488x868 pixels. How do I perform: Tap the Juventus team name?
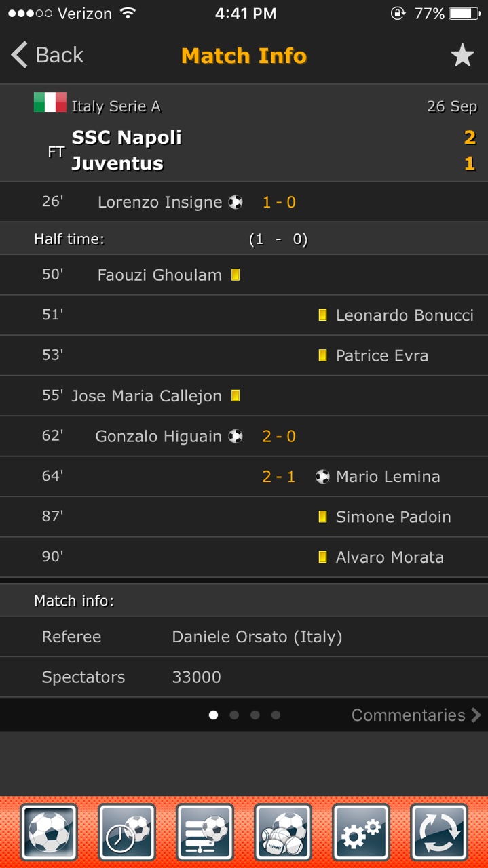pyautogui.click(x=117, y=163)
